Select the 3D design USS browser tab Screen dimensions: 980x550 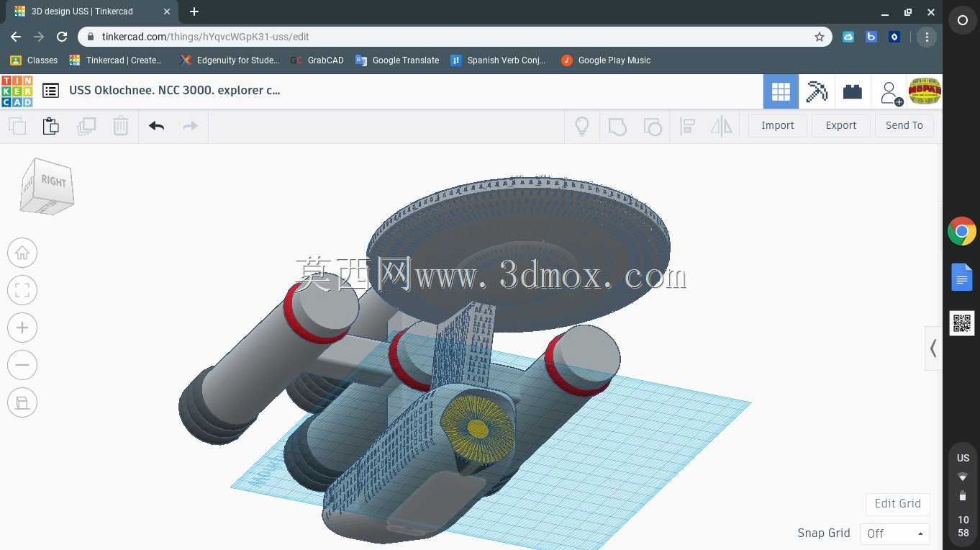coord(92,12)
